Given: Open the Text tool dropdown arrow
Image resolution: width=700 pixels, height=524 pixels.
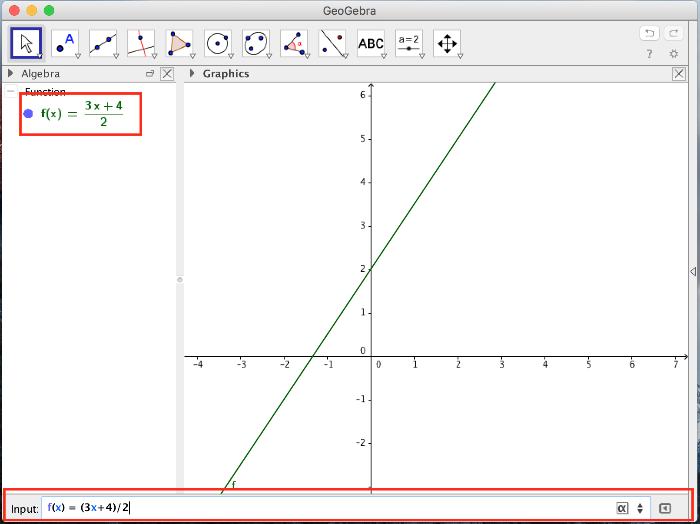Looking at the screenshot, I should pos(383,56).
